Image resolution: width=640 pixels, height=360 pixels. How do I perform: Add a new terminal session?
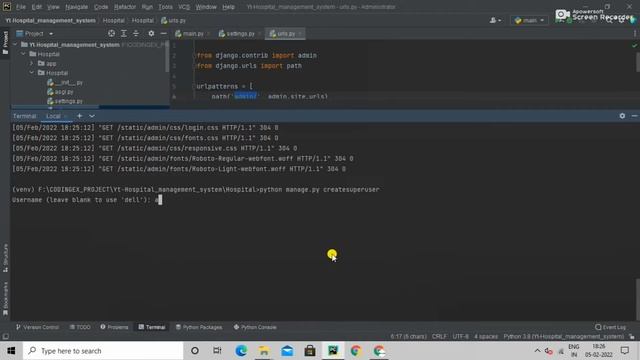tap(80, 116)
